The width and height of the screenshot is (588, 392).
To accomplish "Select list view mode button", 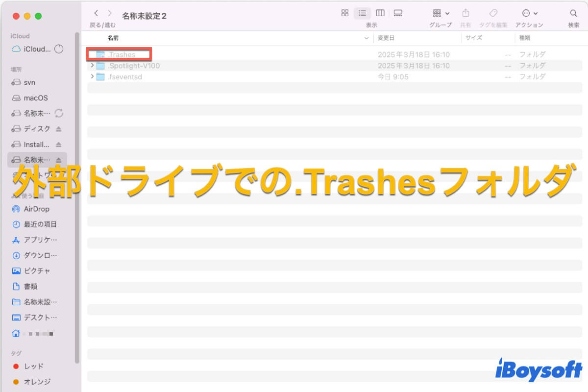I will coord(362,13).
